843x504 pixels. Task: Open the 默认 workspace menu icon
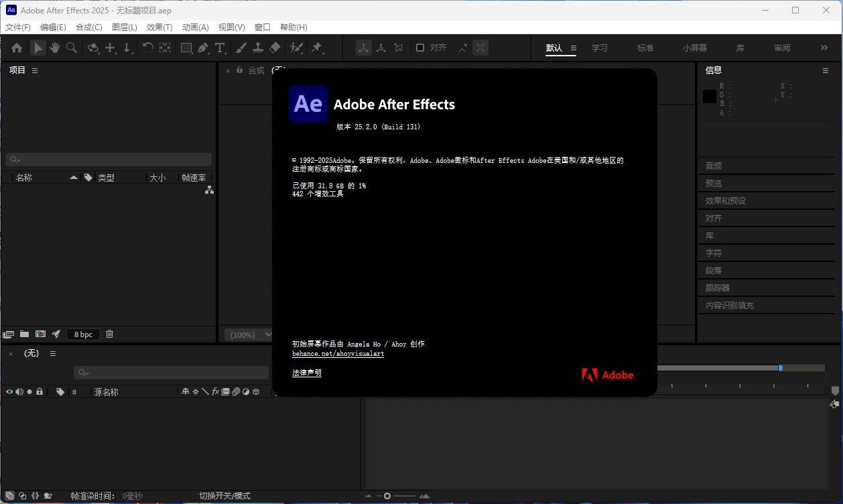point(574,48)
